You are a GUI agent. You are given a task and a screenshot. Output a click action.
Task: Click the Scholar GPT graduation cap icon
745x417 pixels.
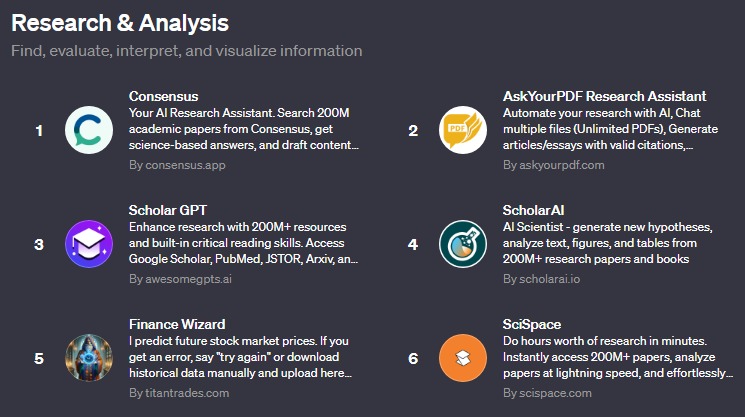(89, 244)
